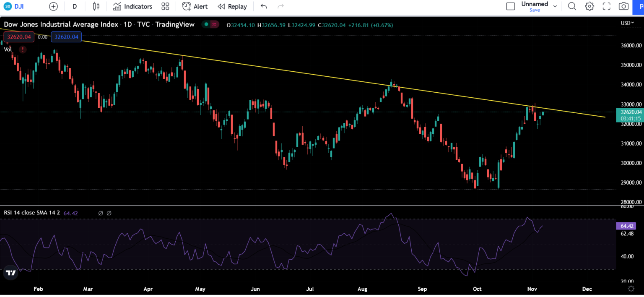Click the Save link under Unnamed
644x297 pixels.
tap(535, 10)
